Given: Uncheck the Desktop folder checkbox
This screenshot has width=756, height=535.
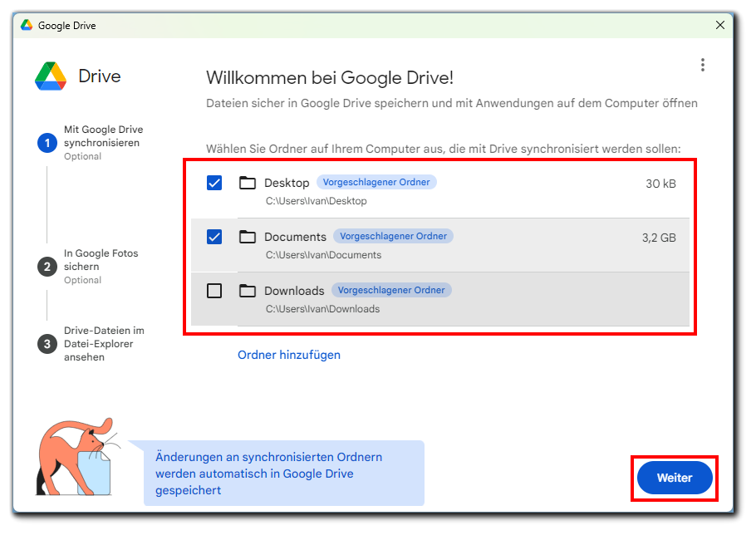Looking at the screenshot, I should coord(214,183).
